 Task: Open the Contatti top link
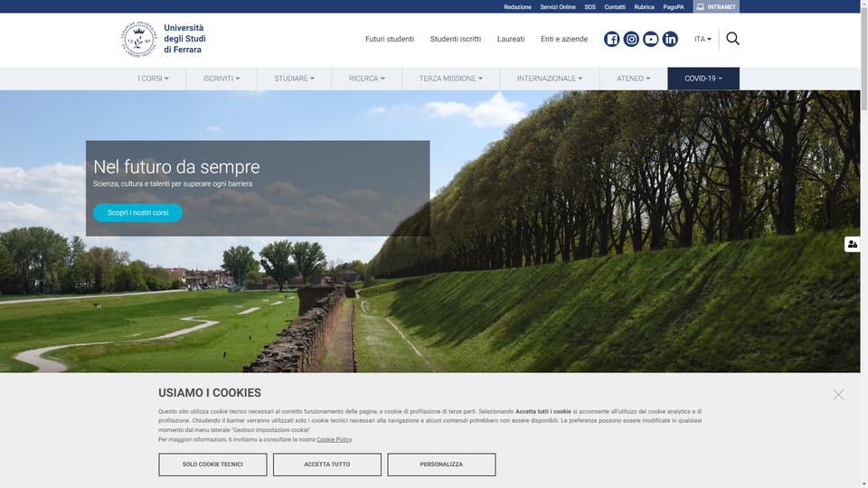tap(615, 7)
